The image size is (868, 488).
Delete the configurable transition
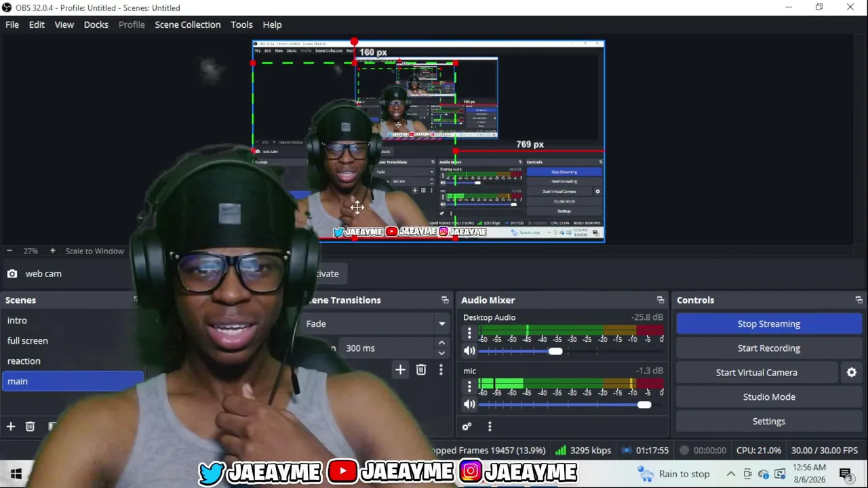point(421,369)
